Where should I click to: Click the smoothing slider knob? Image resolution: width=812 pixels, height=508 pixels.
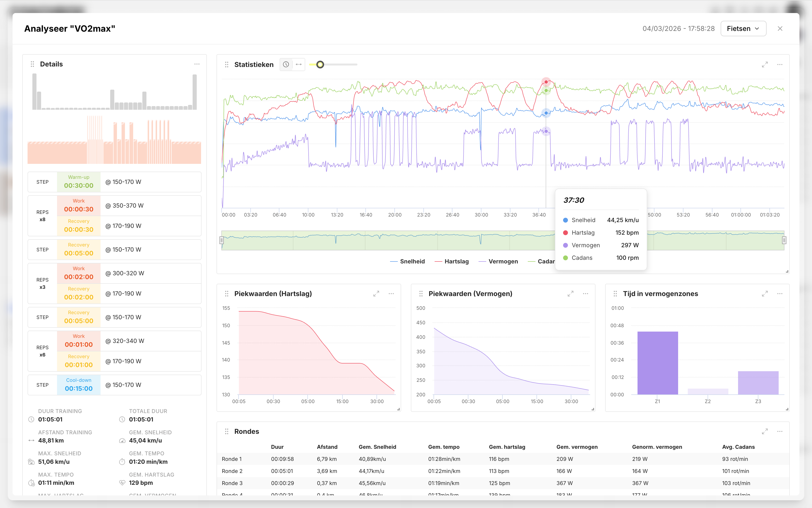point(320,65)
